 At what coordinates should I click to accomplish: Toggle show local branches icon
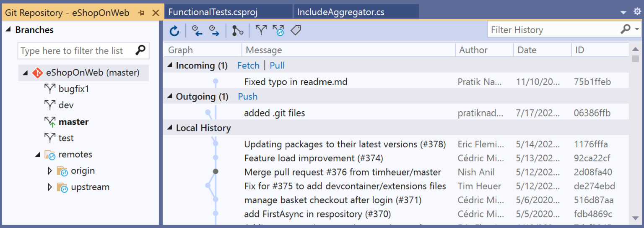pos(261,30)
